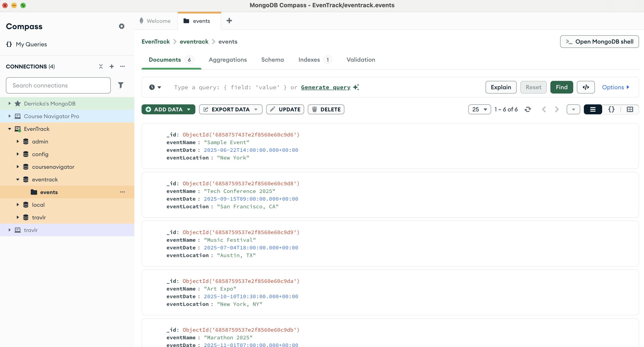Open EXPORT DATA dropdown
This screenshot has height=347, width=644.
click(230, 109)
